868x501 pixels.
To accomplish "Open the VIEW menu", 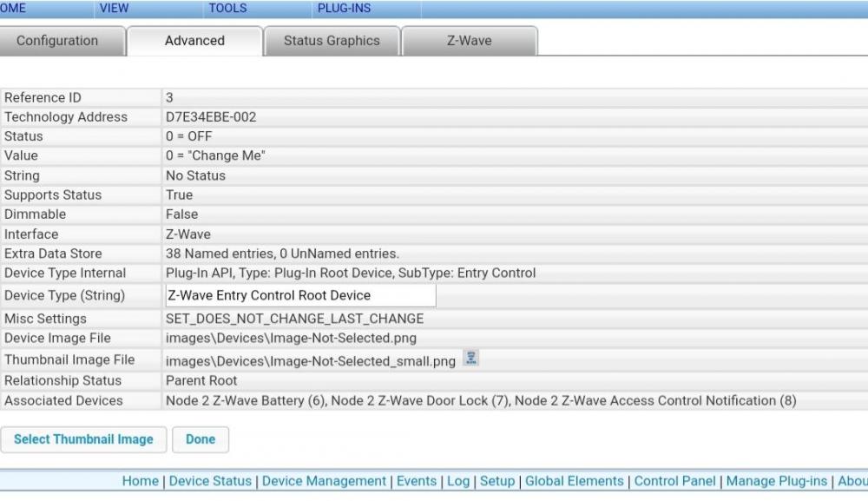I will pos(114,9).
